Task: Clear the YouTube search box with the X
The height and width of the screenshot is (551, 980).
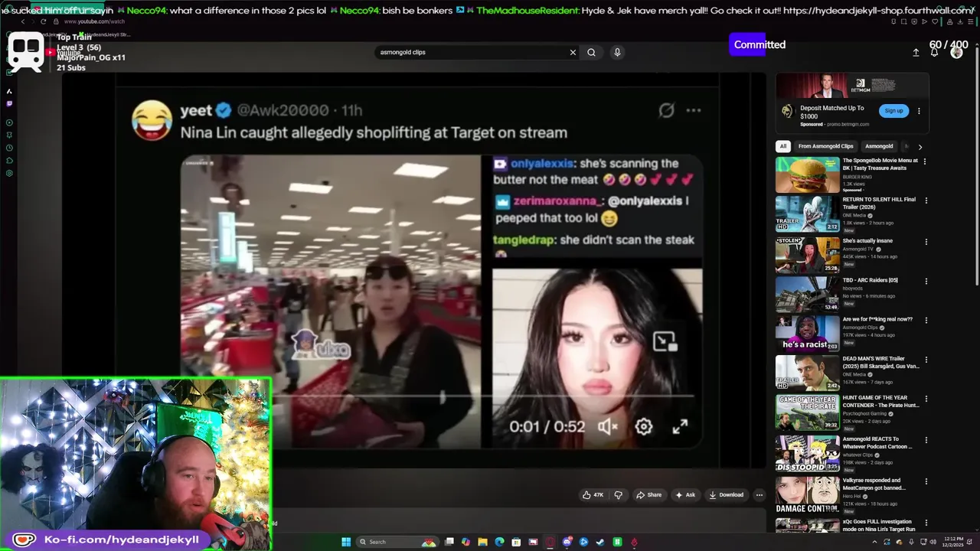Action: (x=572, y=52)
